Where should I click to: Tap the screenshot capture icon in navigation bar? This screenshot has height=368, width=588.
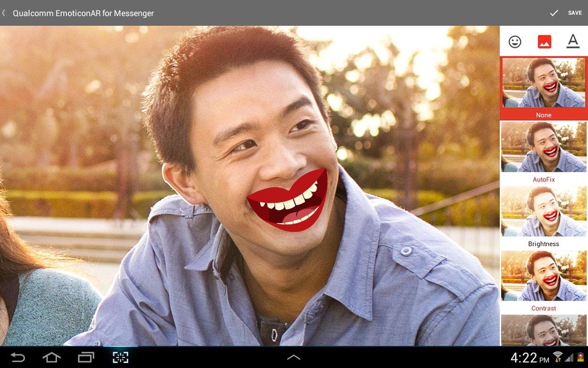tap(121, 357)
